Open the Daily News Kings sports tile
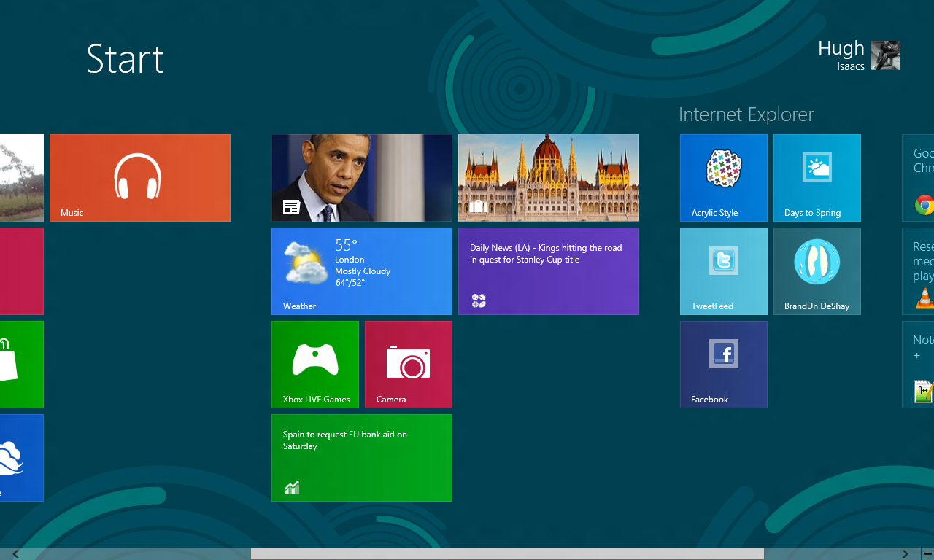Viewport: 934px width, 560px height. tap(549, 271)
